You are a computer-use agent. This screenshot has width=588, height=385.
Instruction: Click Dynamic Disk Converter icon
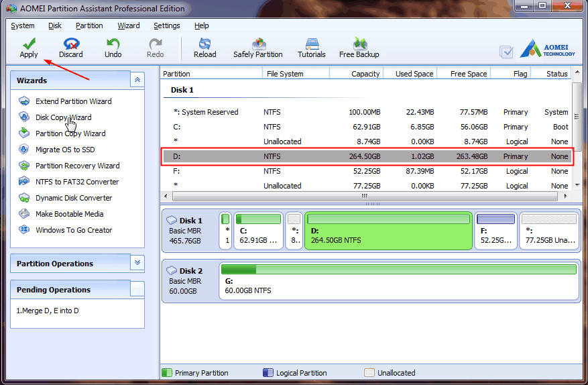(24, 197)
